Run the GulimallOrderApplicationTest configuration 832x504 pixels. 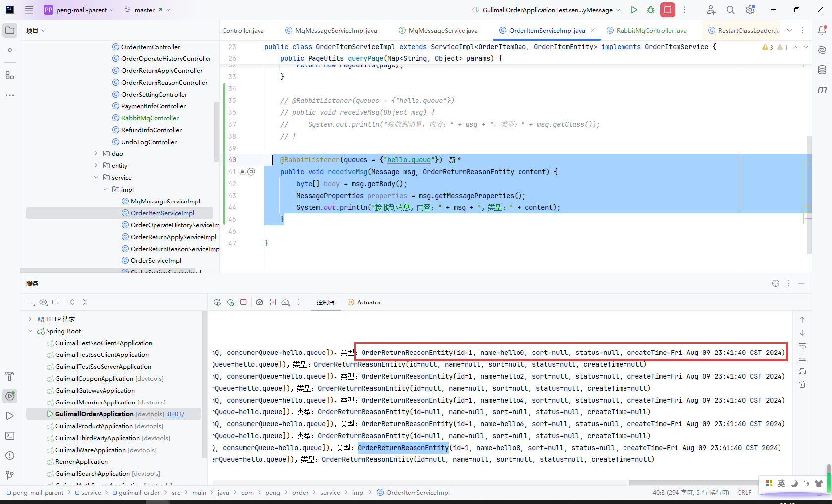[x=634, y=10]
